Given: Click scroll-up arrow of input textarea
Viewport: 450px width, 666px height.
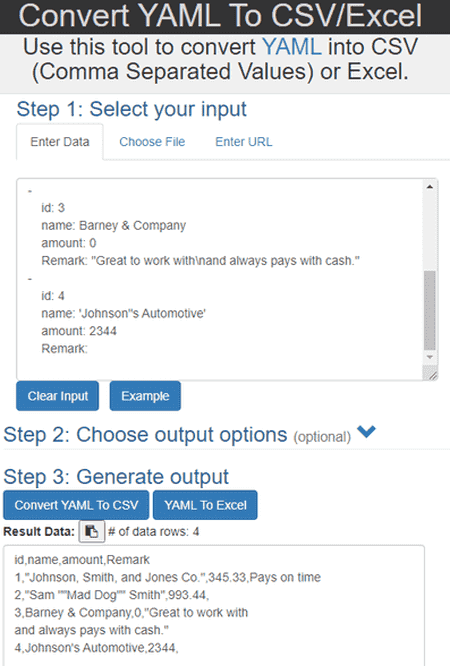Looking at the screenshot, I should (x=430, y=186).
